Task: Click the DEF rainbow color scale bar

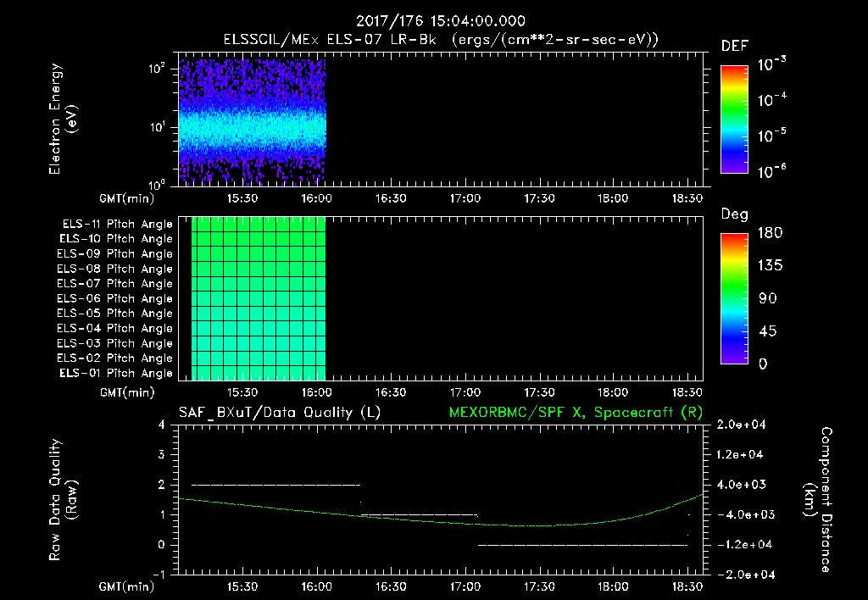Action: [x=735, y=119]
